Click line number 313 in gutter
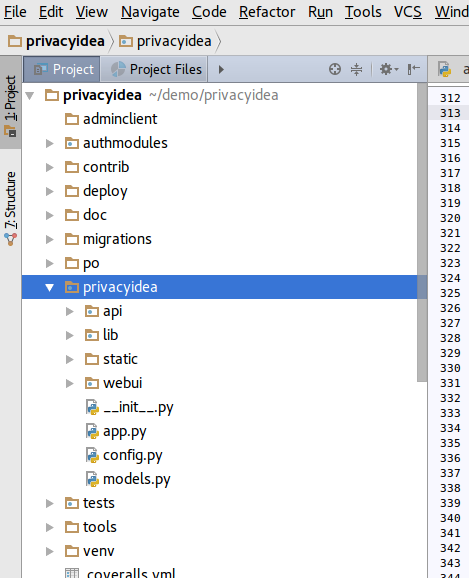469x578 pixels. point(450,113)
